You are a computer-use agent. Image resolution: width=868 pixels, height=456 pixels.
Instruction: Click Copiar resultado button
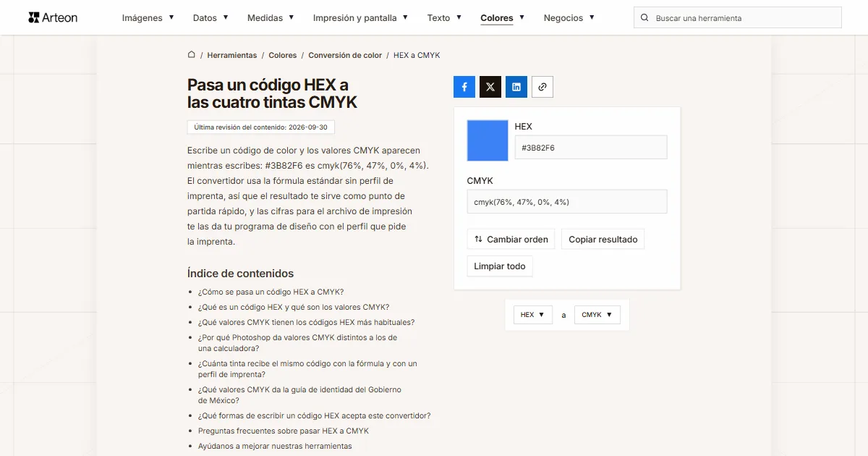[x=603, y=240]
